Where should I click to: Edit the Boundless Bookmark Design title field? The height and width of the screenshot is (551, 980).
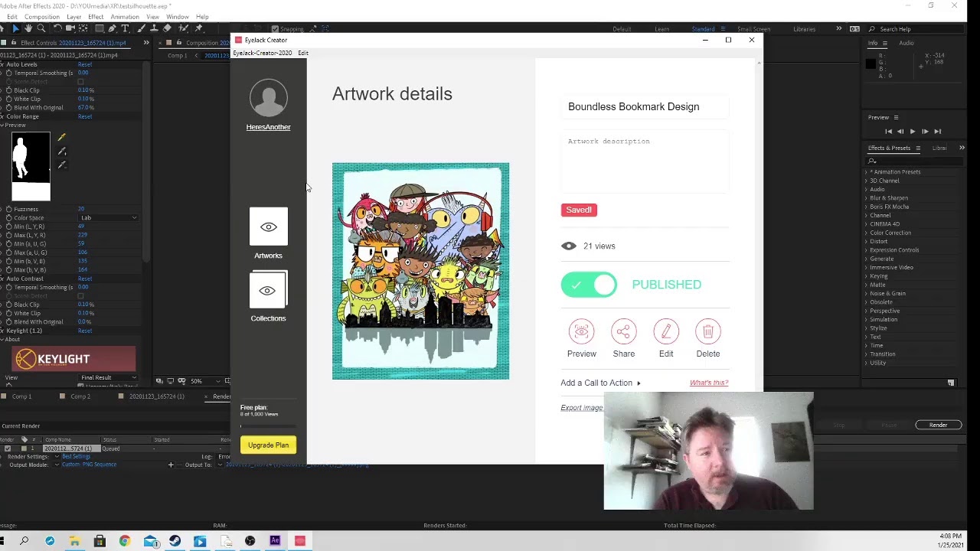coord(645,106)
